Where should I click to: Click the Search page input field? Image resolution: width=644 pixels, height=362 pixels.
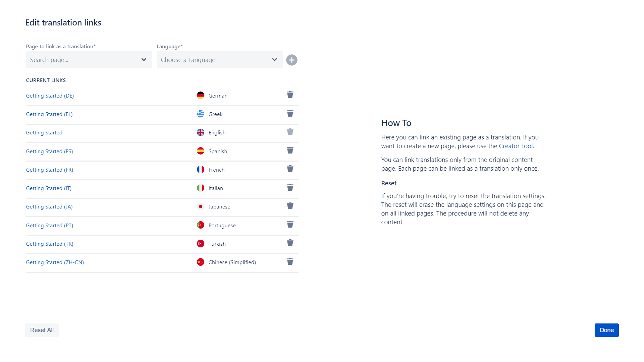click(82, 60)
